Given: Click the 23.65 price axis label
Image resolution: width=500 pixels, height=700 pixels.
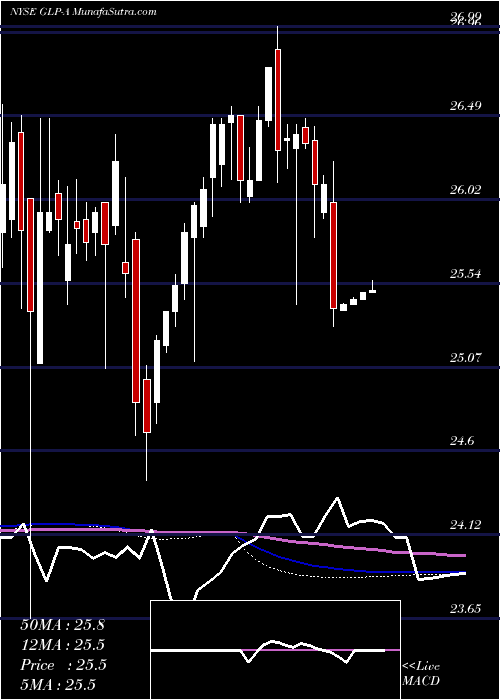Looking at the screenshot, I should (465, 608).
